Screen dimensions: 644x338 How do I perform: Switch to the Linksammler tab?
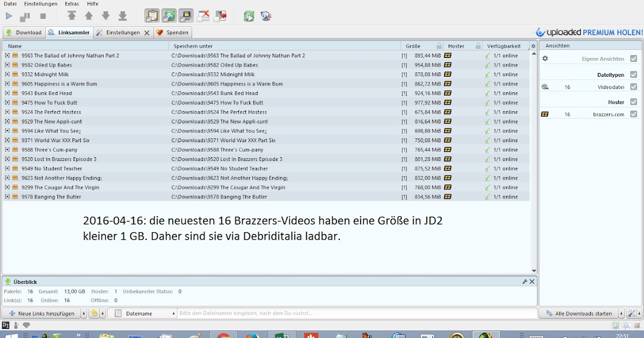tap(69, 33)
